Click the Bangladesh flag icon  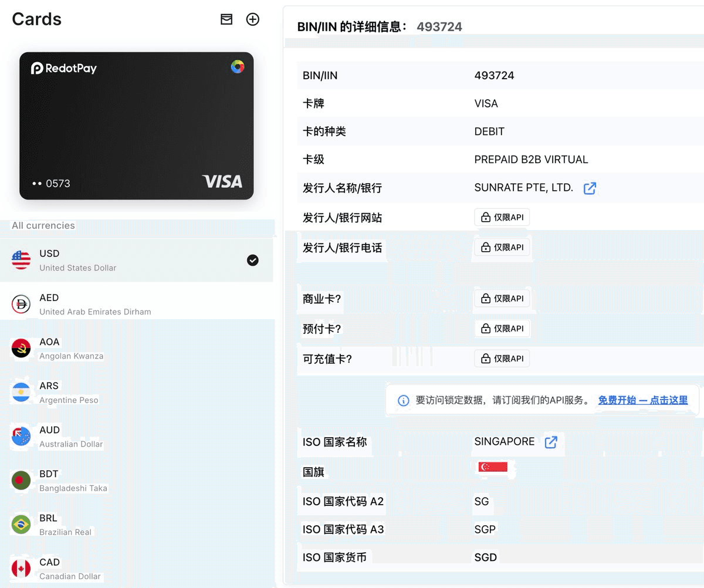[x=21, y=480]
